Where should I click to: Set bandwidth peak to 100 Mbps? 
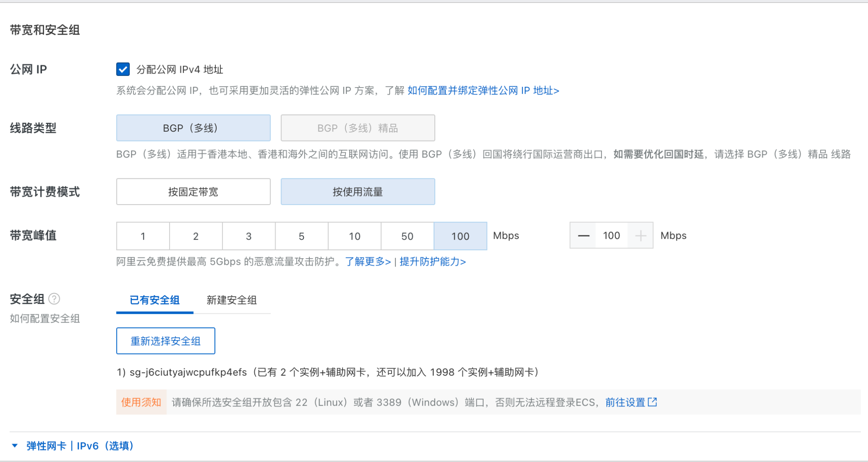460,236
